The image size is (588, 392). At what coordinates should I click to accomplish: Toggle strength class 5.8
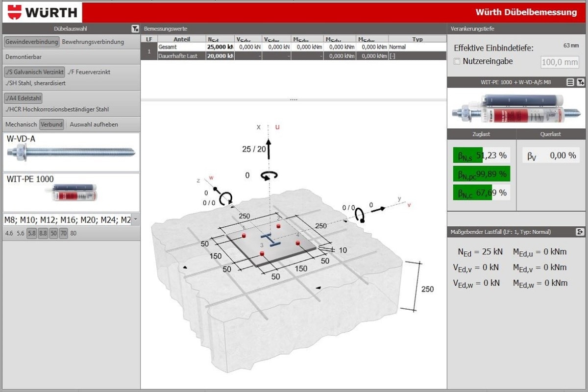coord(32,233)
